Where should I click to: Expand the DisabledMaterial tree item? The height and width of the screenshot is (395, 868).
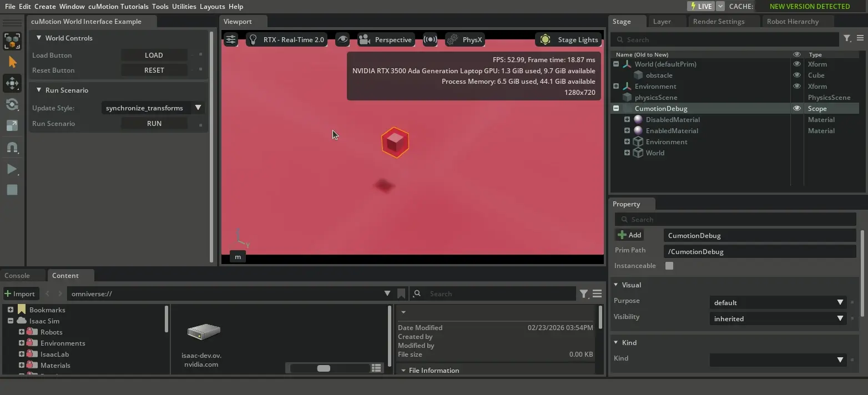point(627,119)
